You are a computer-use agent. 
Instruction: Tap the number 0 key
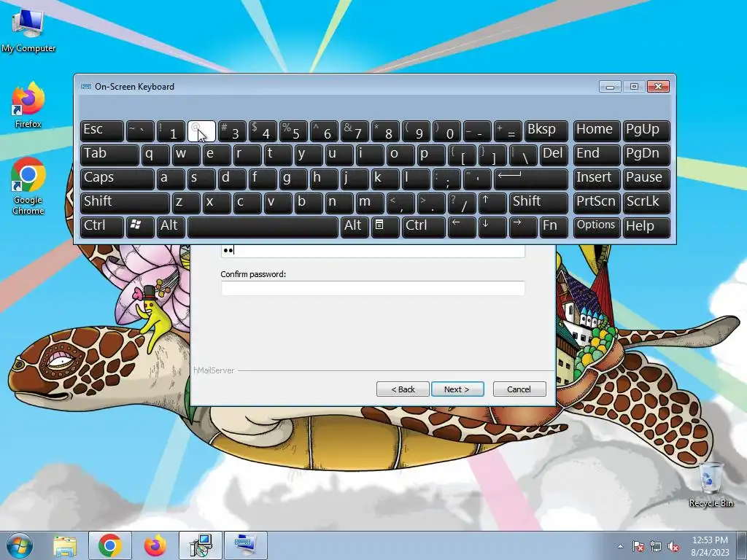click(x=446, y=131)
